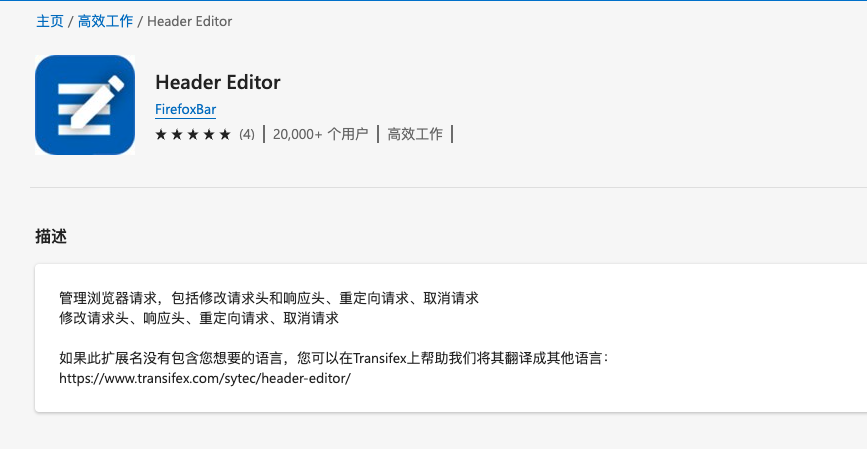Click the 高效工作 category next to user count

click(x=415, y=134)
